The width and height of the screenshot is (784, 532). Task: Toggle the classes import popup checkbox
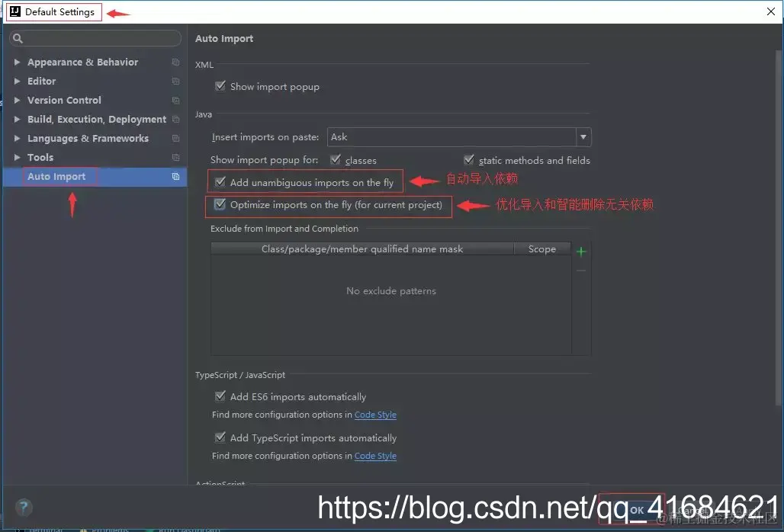[336, 159]
